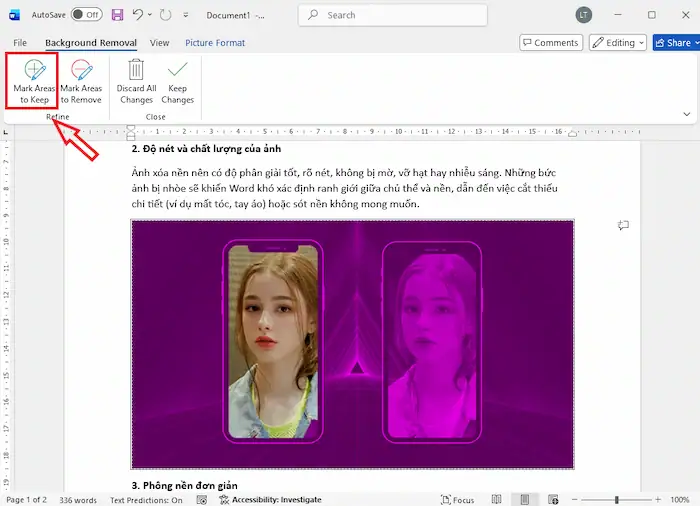Click the ruler tab selector corner icon

[x=5, y=132]
